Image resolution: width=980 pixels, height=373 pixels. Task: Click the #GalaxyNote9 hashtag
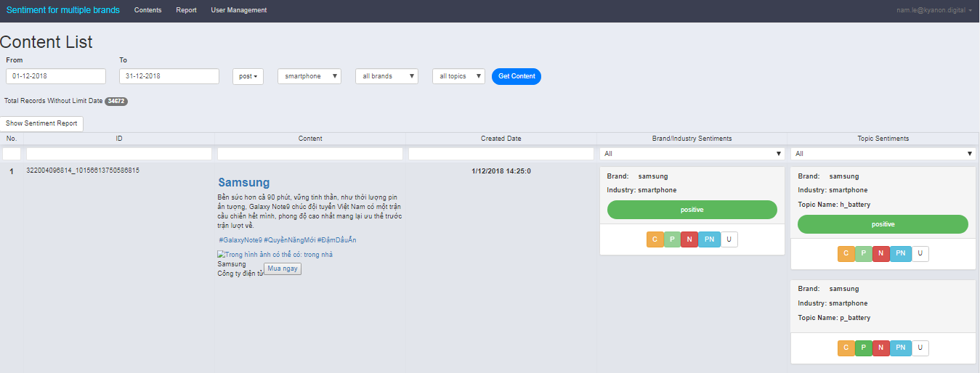[x=240, y=240]
